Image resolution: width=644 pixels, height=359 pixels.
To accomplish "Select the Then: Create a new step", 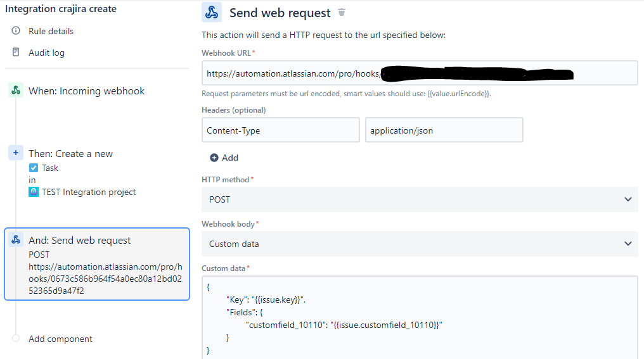I will click(x=70, y=153).
